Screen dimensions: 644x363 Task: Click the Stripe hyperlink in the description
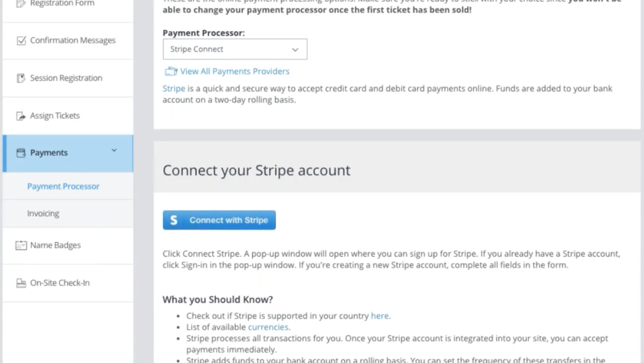(174, 88)
